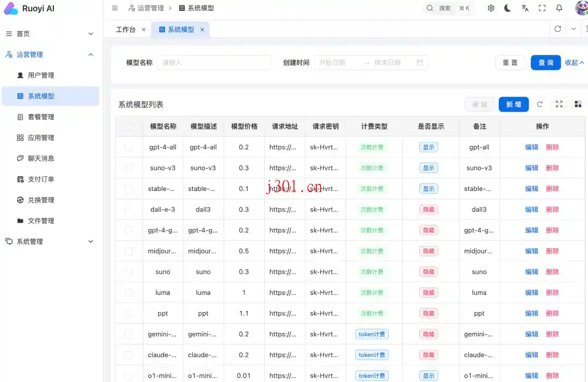Click the blue 查询 search button
This screenshot has height=382, width=588.
coord(545,62)
